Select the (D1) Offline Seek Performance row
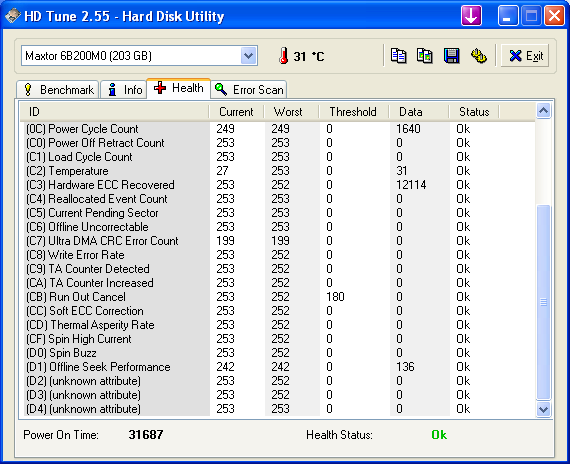 pyautogui.click(x=280, y=367)
